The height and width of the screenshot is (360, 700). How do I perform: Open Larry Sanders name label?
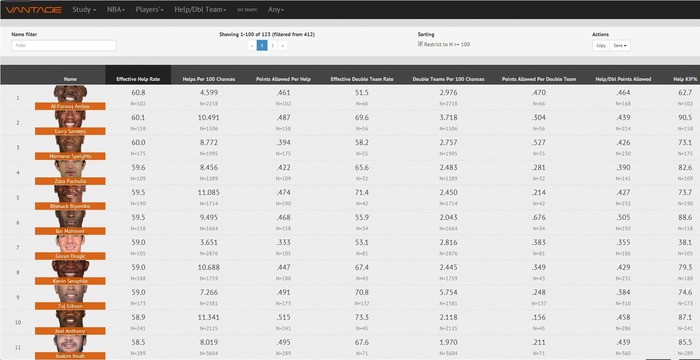click(x=70, y=131)
